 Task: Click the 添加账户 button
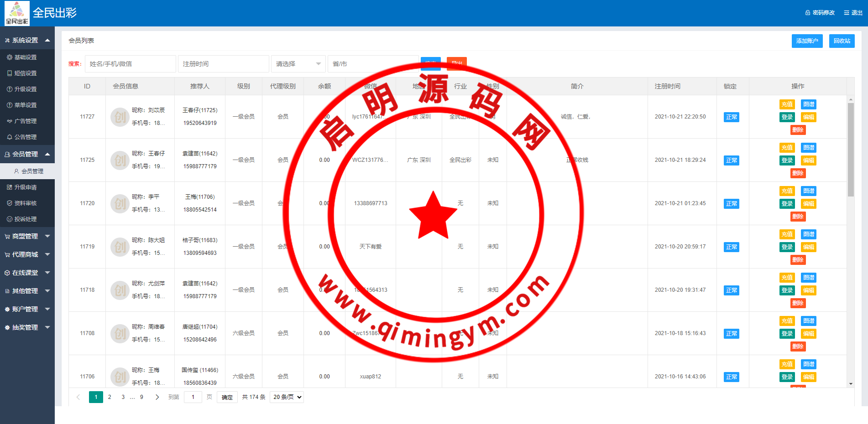(807, 41)
